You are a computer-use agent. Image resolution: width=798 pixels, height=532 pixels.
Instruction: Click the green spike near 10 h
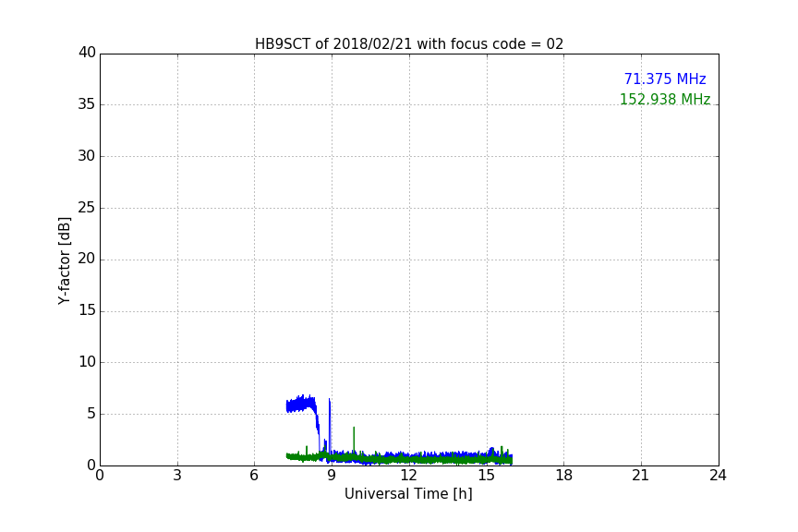coord(354,441)
